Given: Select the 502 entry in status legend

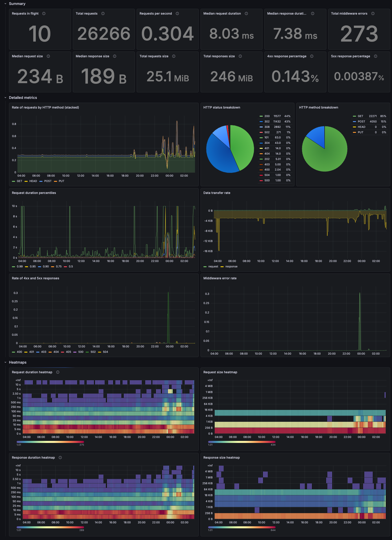Looking at the screenshot, I should click(267, 132).
